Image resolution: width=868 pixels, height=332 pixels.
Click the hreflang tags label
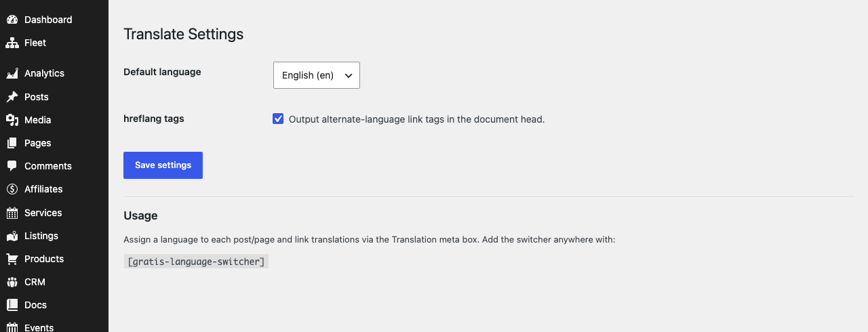click(154, 119)
